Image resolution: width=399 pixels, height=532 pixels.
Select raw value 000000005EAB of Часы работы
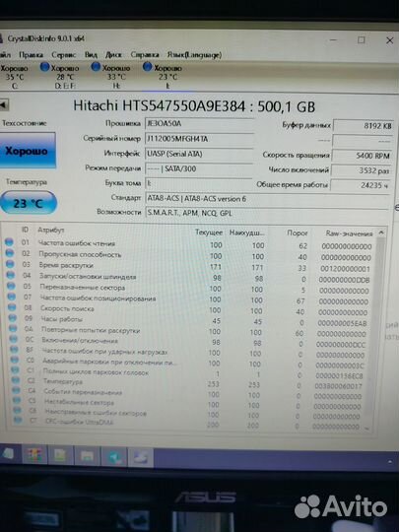(342, 323)
